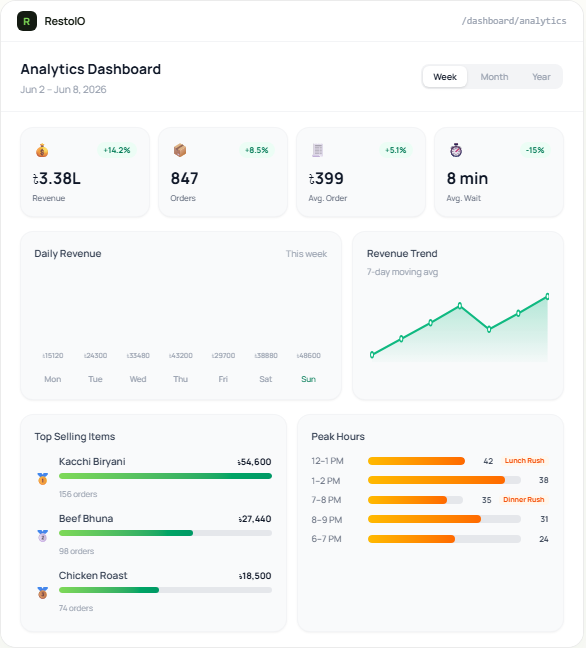Click the Fri label in Daily Revenue
The height and width of the screenshot is (648, 586).
coord(223,379)
